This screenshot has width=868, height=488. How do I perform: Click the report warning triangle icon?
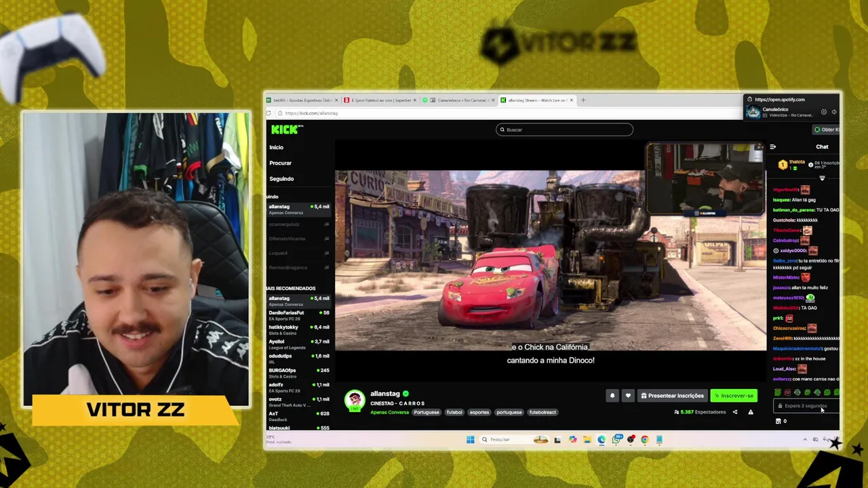(751, 412)
